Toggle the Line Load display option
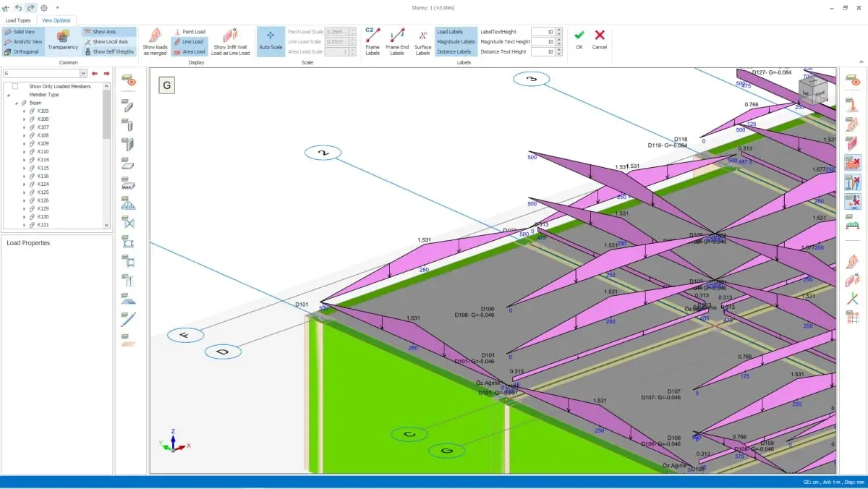 tap(189, 42)
